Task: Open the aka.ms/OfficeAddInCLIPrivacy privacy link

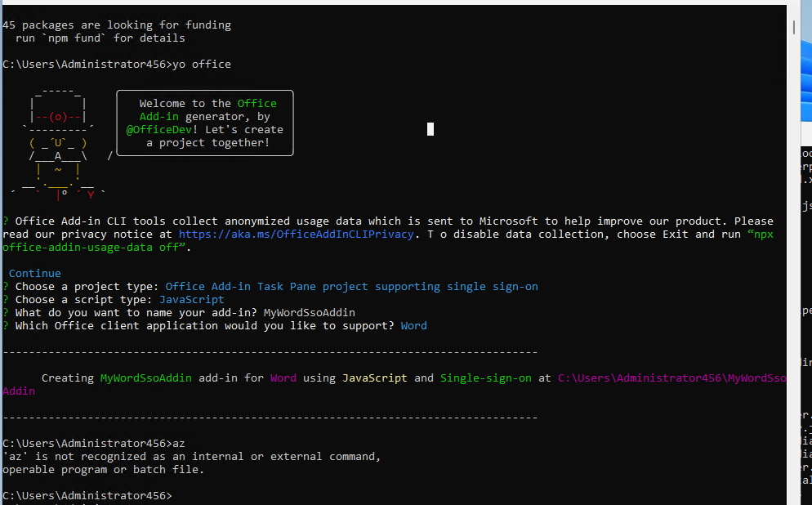Action: 296,234
